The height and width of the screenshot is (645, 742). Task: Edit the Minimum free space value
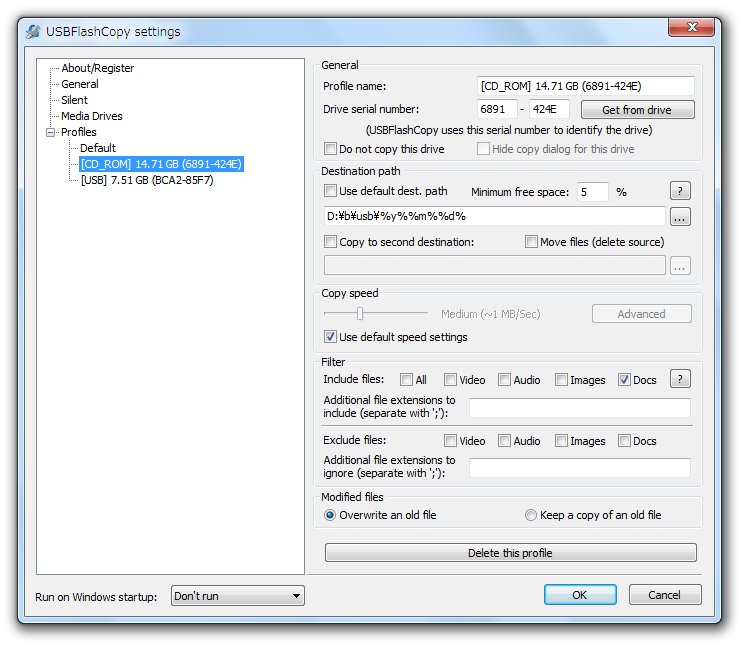point(592,192)
